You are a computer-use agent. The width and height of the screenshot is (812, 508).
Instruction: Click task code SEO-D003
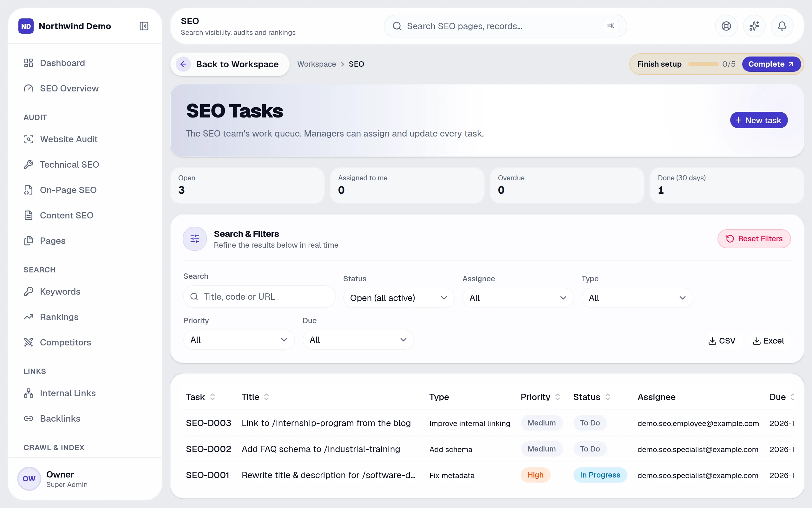[x=208, y=423]
